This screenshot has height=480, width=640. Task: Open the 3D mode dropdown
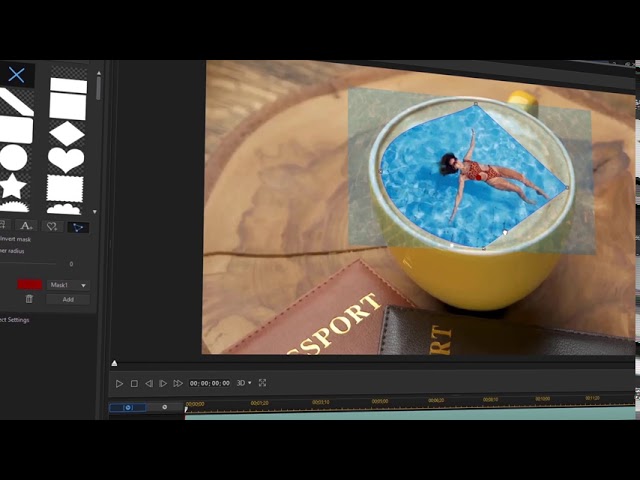point(244,383)
